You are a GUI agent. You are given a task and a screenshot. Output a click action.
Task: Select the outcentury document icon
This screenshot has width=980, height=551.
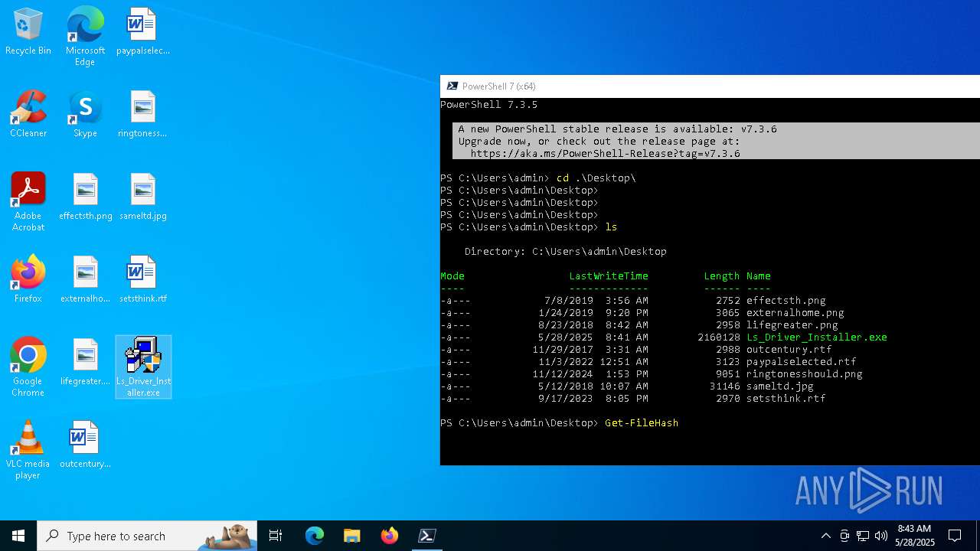pos(85,445)
